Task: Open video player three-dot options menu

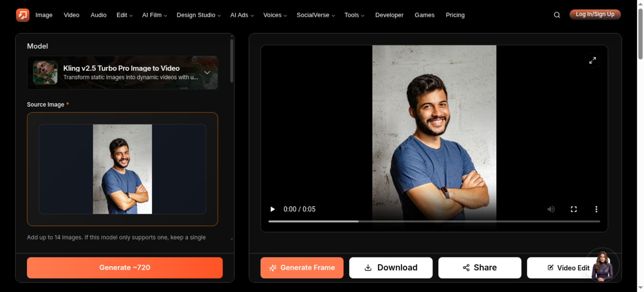Action: coord(596,209)
